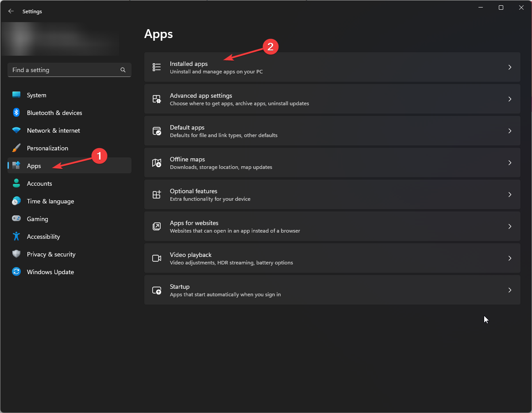Click the Privacy & security shield icon
Viewport: 532px width, 413px height.
[x=16, y=254]
